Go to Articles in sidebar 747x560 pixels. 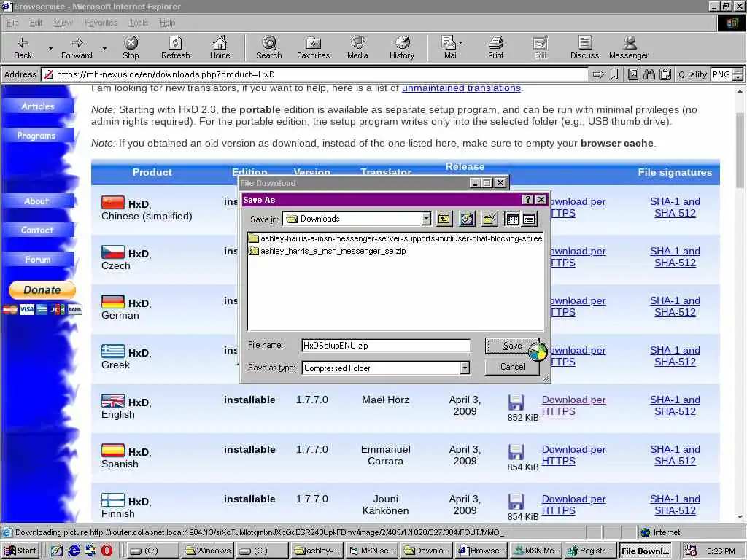click(38, 106)
